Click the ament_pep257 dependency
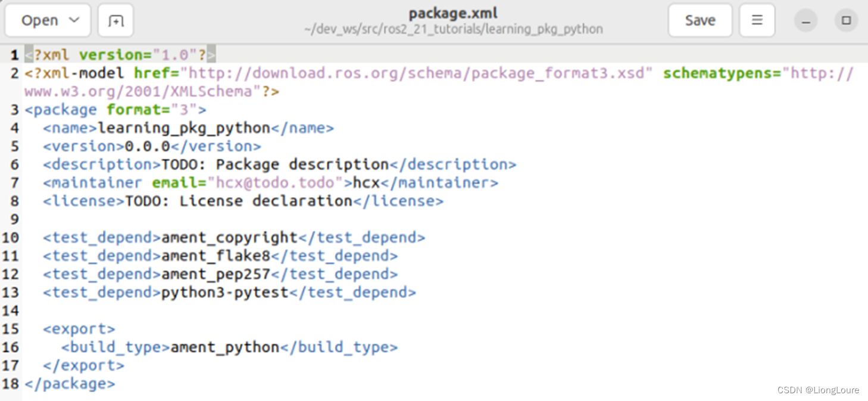 pos(216,274)
